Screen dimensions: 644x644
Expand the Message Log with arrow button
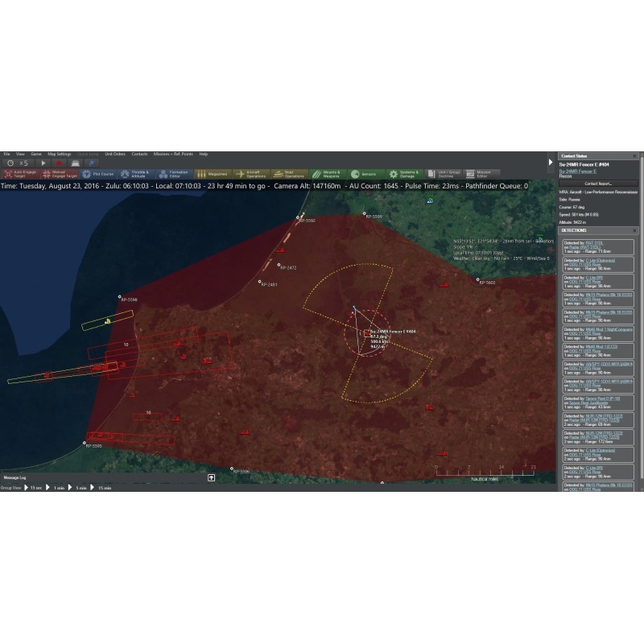[x=212, y=477]
